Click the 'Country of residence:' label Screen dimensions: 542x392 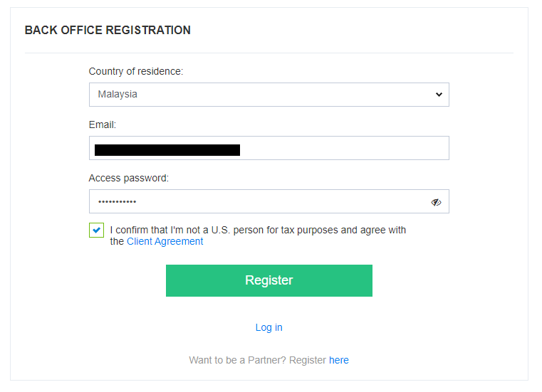[136, 71]
